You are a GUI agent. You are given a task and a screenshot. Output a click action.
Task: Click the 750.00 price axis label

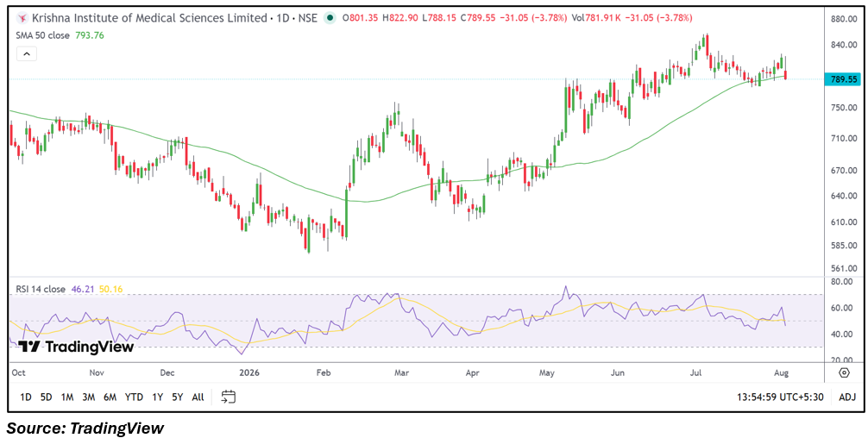[x=845, y=108]
